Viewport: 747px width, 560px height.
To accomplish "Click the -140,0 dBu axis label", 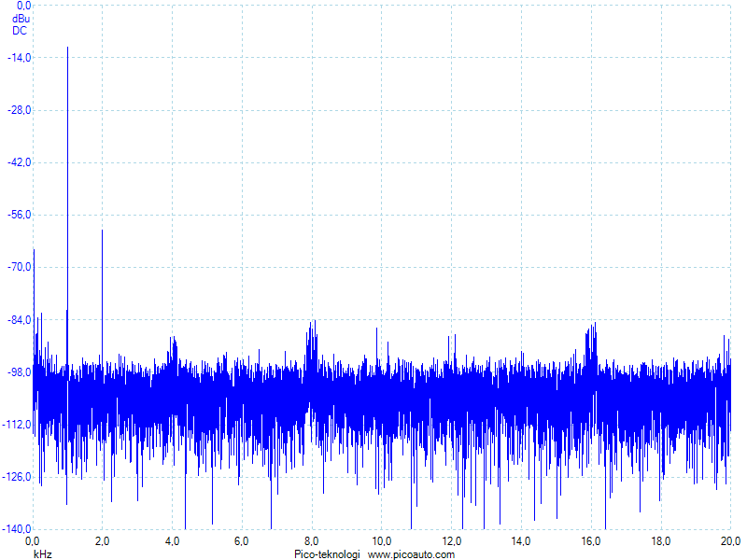I will (x=17, y=529).
